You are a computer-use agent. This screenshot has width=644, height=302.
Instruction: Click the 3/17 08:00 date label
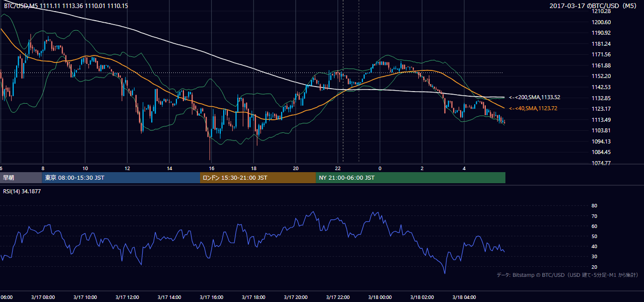tap(43, 297)
